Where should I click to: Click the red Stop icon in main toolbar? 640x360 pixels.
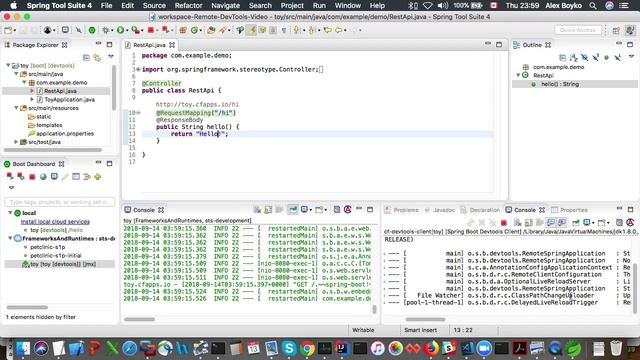point(151,30)
